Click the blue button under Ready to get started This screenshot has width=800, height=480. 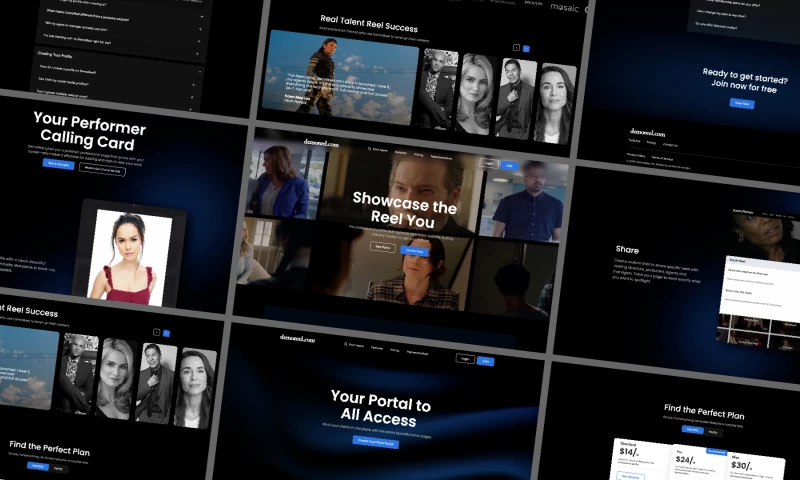(742, 103)
